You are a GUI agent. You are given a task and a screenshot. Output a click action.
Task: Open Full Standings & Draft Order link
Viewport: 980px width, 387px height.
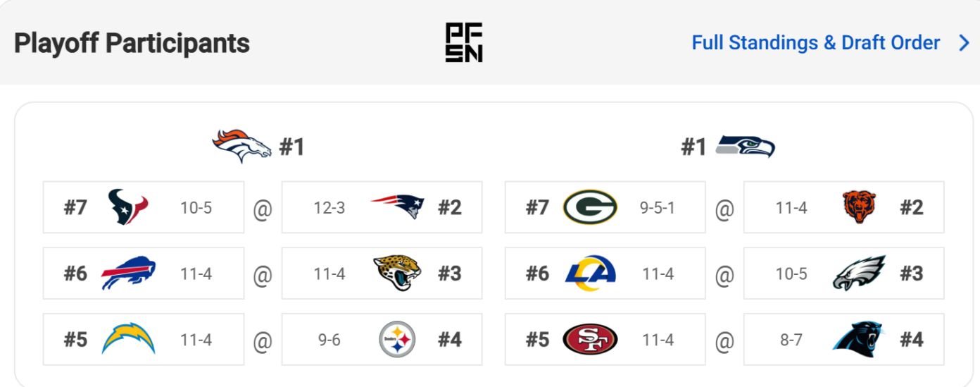[815, 42]
